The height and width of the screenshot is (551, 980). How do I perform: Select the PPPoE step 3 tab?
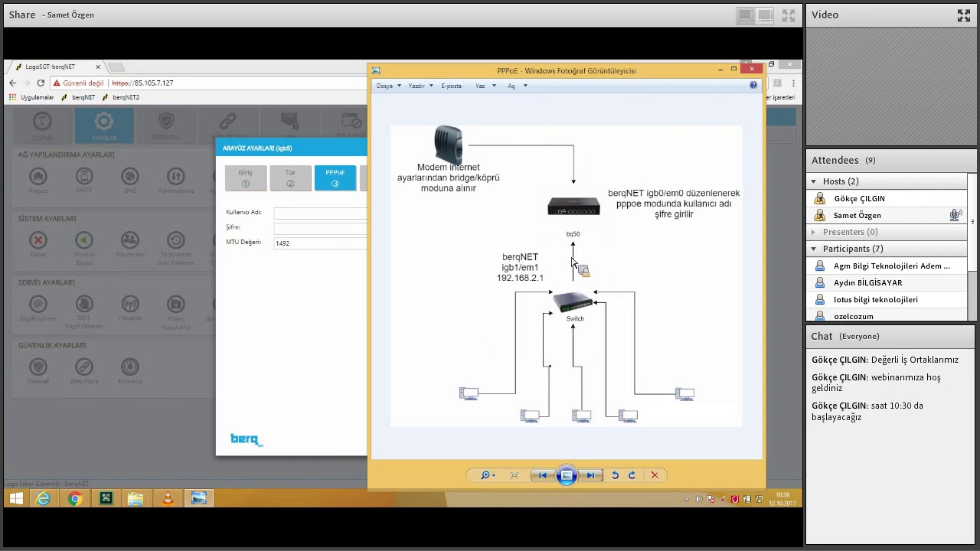[x=335, y=178]
